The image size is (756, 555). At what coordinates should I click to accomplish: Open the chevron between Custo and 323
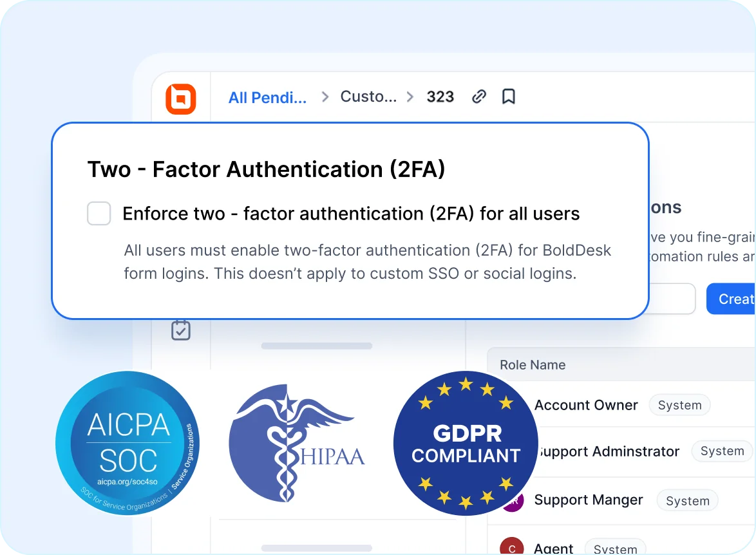[x=410, y=97]
